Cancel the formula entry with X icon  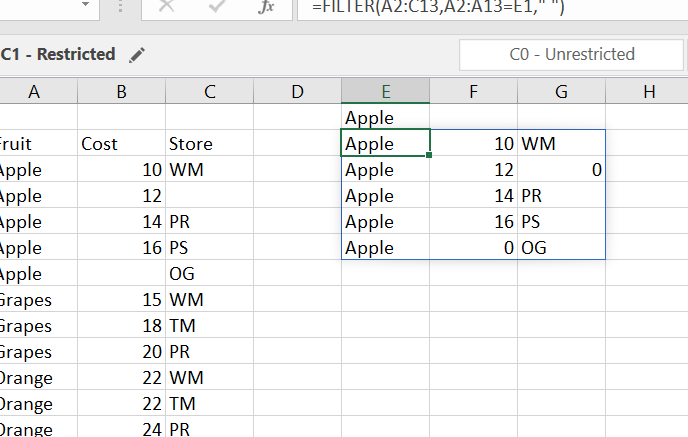(166, 6)
